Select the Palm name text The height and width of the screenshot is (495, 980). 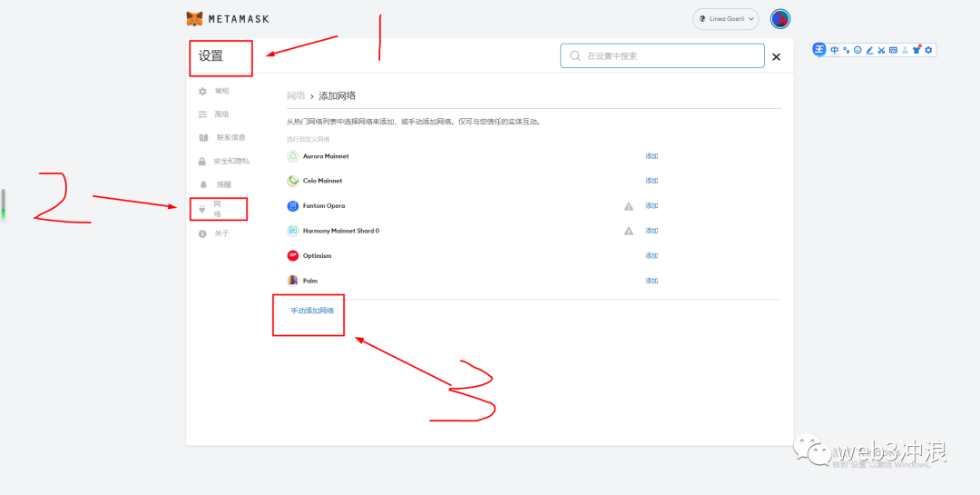pos(310,281)
